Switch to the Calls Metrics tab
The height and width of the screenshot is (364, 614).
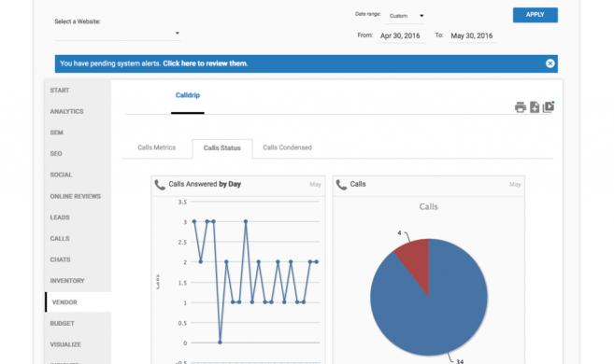[x=157, y=147]
